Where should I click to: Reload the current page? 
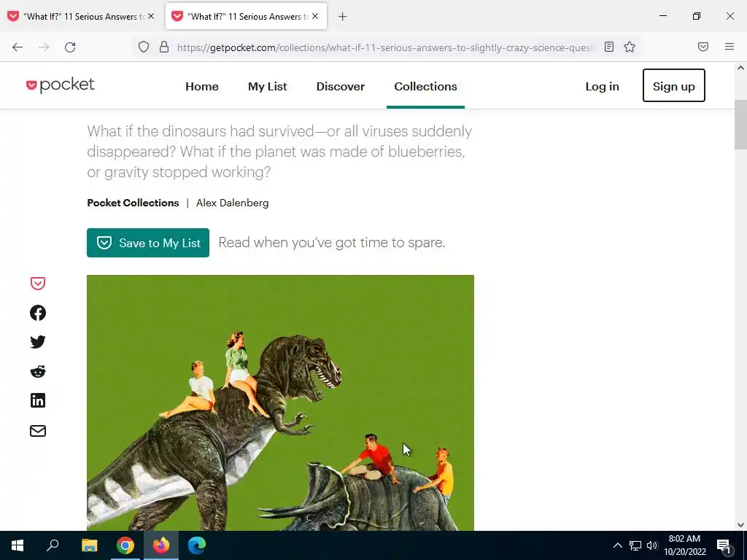point(70,47)
